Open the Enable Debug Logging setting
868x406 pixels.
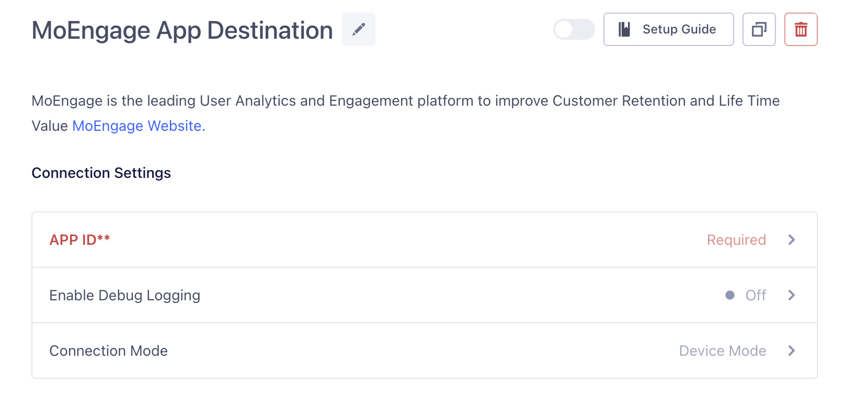coord(124,296)
